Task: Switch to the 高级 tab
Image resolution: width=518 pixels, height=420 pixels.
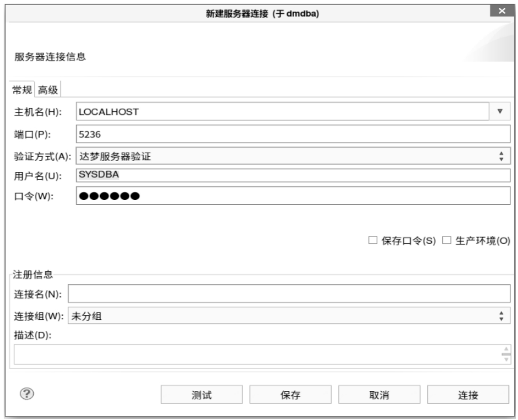Action: (x=48, y=90)
